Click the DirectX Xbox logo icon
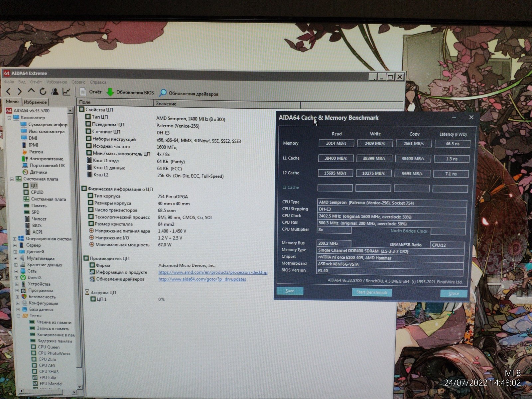The width and height of the screenshot is (532, 399). tap(23, 277)
